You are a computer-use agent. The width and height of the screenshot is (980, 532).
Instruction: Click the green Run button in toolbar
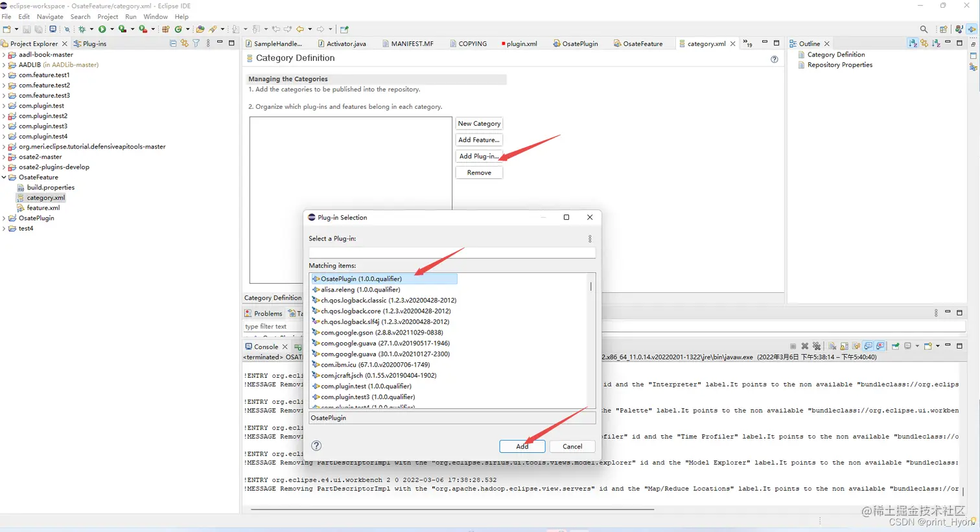[102, 29]
